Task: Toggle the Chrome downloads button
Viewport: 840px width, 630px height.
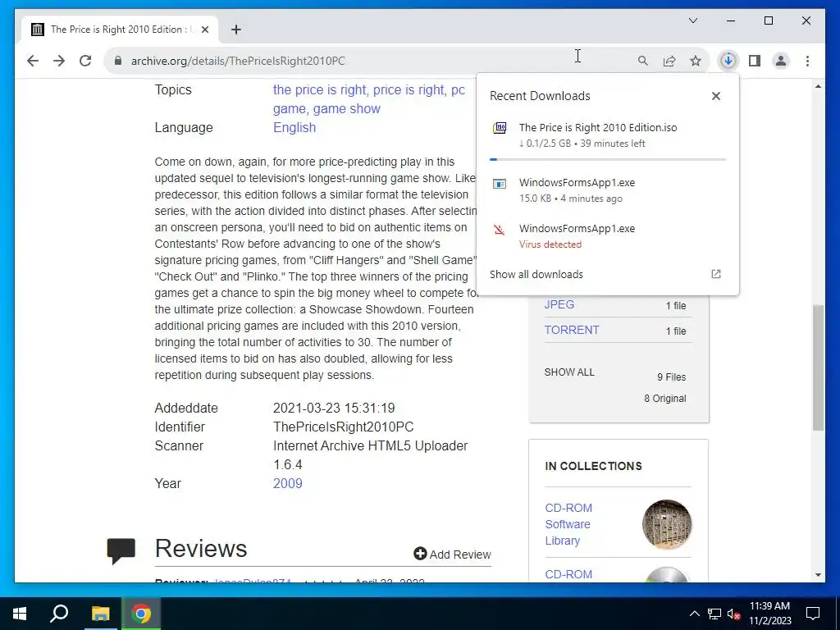Action: tap(728, 61)
